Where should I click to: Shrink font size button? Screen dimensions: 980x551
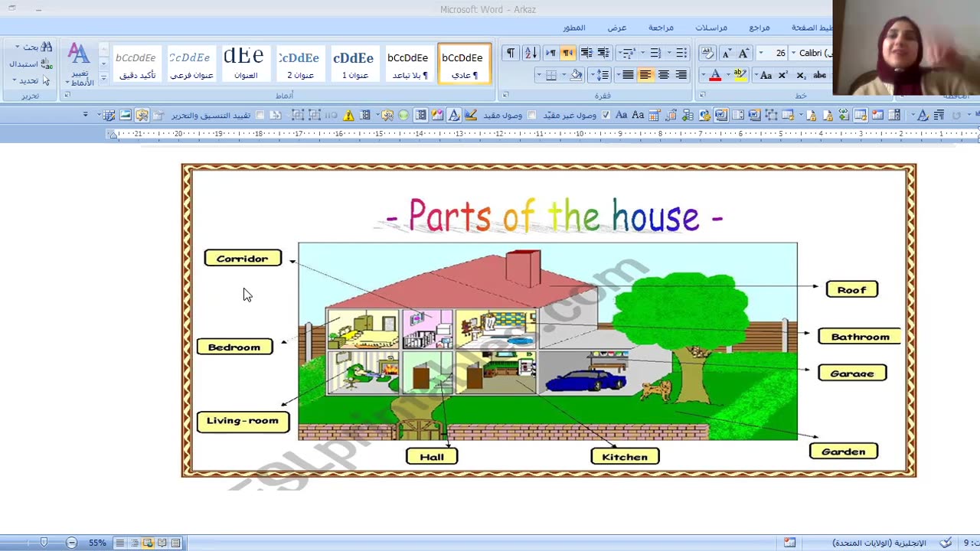[726, 53]
